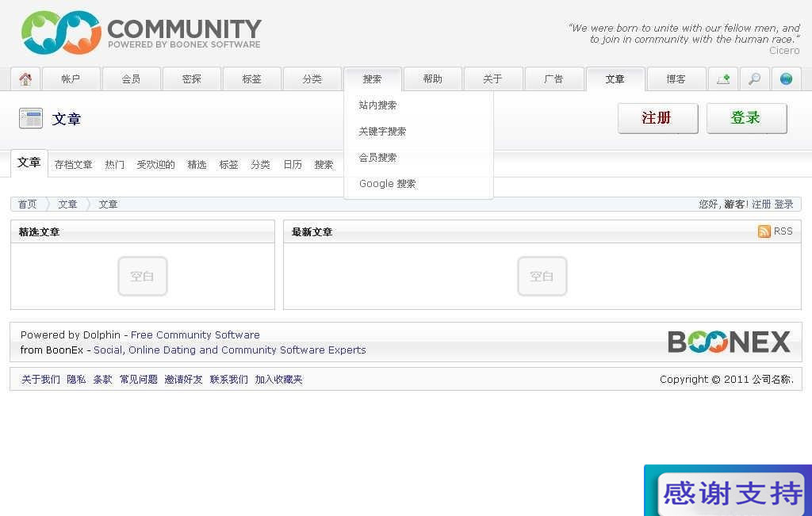
Task: Click the 空白 placeholder in 最新文章 panel
Action: point(542,277)
